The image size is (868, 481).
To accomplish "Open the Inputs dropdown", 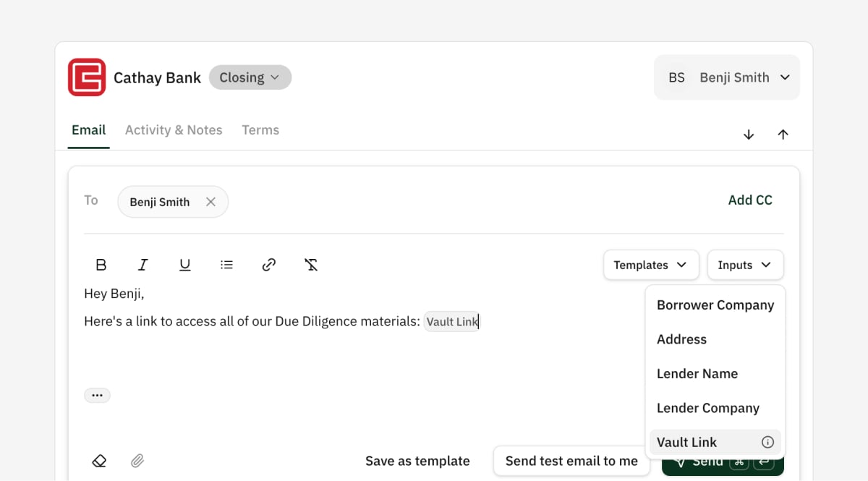I will point(745,265).
